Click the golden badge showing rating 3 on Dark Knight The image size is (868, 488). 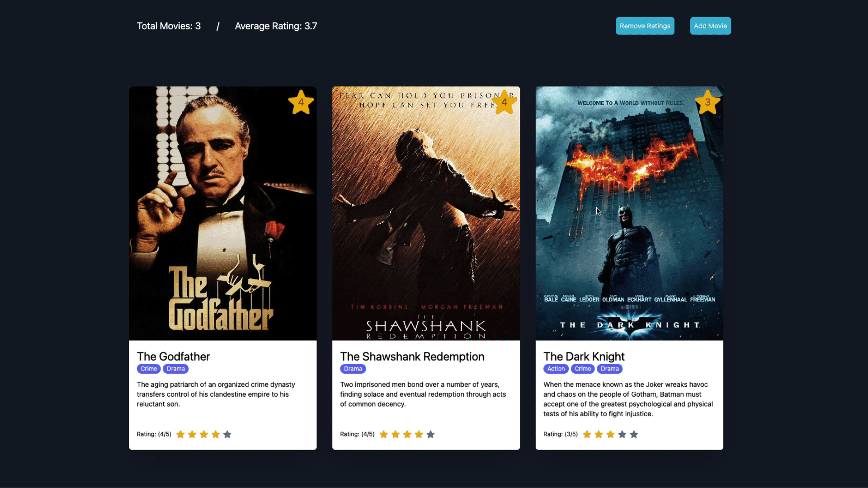tap(708, 102)
